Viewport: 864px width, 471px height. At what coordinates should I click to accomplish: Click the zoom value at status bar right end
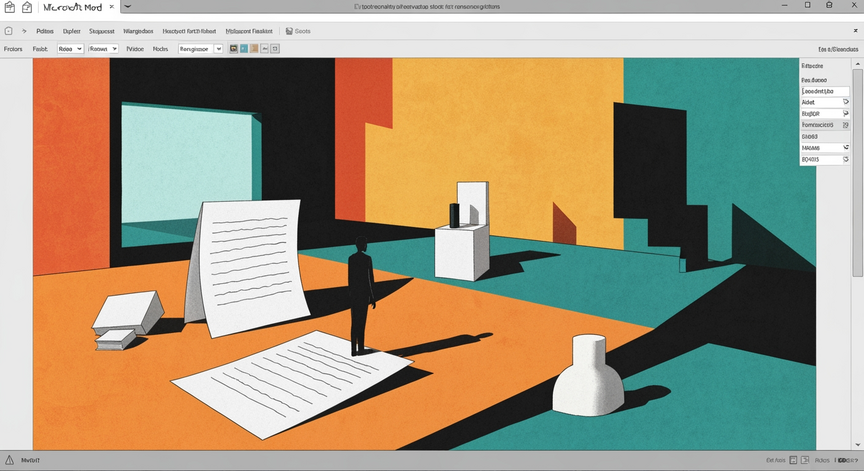[x=846, y=461]
